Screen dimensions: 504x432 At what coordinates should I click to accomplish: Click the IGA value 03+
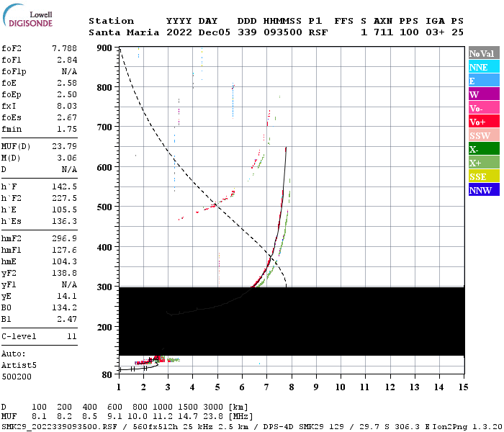click(x=435, y=32)
